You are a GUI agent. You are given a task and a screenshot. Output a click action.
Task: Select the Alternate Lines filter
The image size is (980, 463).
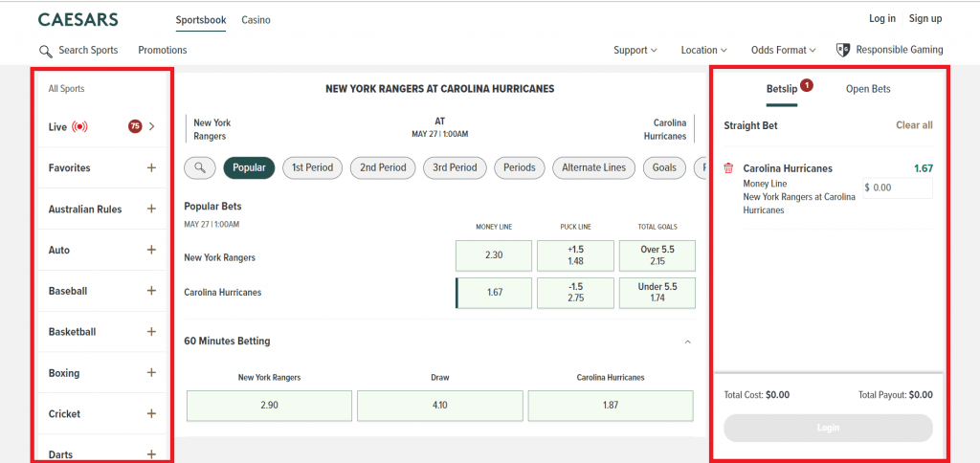[593, 167]
